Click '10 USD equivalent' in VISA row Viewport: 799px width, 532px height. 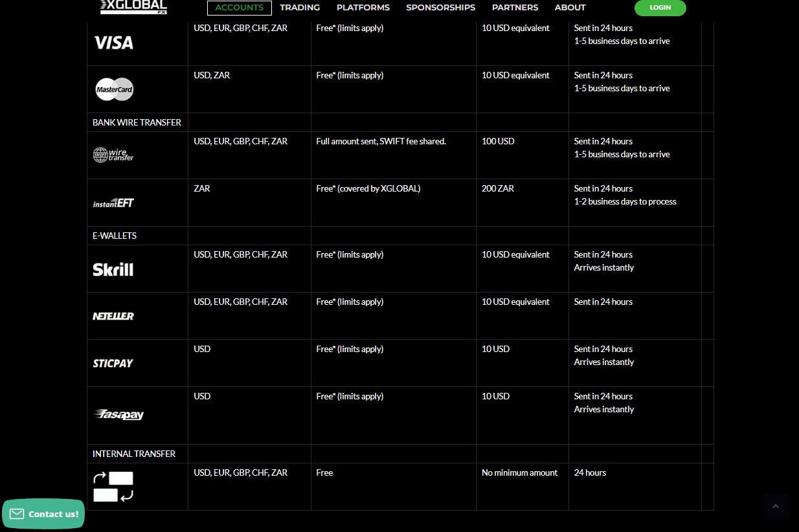tap(515, 28)
